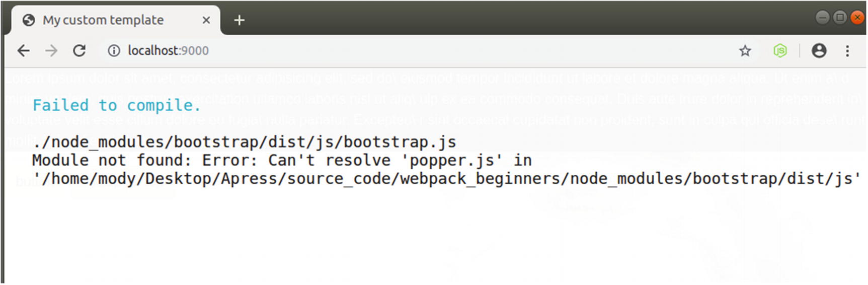Viewport: 868px width, 285px height.
Task: Open the user profile menu
Action: coord(819,51)
